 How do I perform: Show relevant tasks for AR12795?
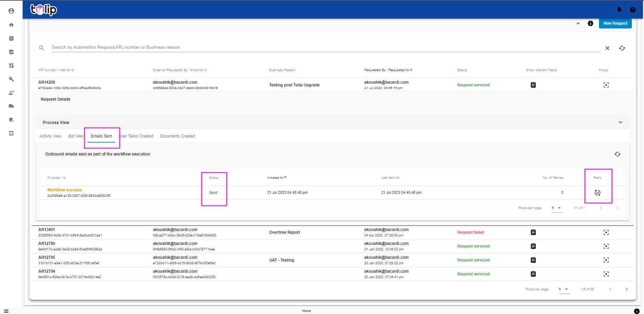[x=533, y=260]
